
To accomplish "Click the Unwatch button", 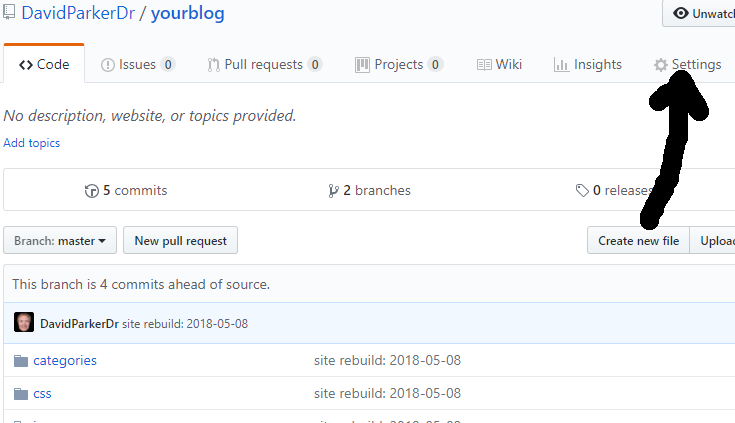I will [698, 13].
